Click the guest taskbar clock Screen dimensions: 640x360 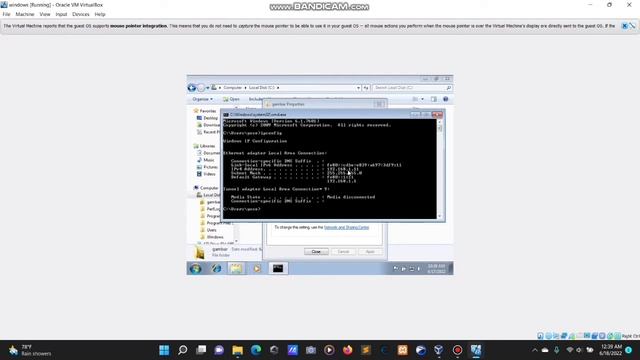point(436,268)
